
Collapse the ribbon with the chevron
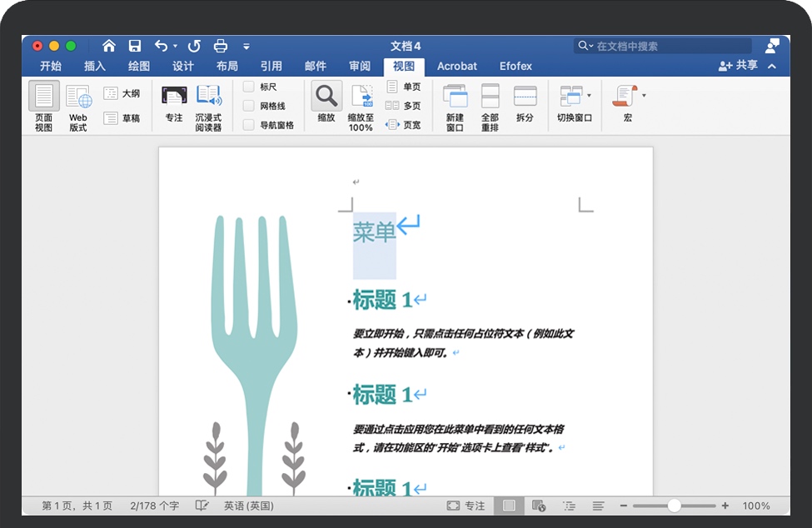tap(772, 67)
